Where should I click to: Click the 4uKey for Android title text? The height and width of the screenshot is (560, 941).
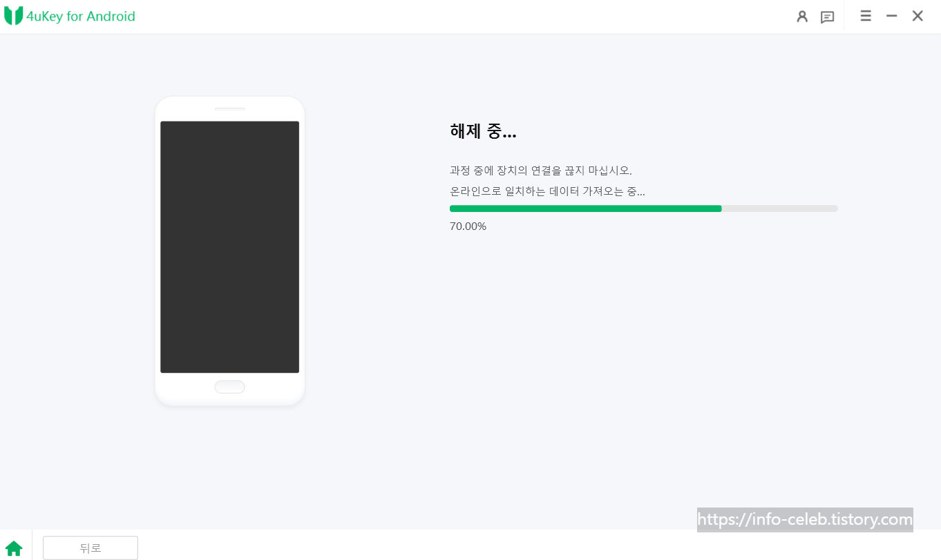pyautogui.click(x=80, y=17)
